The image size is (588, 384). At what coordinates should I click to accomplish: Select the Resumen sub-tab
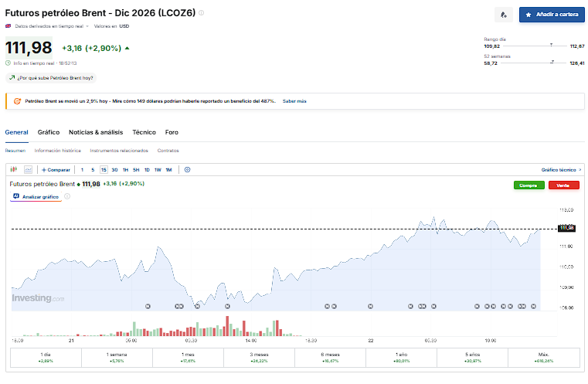point(15,151)
